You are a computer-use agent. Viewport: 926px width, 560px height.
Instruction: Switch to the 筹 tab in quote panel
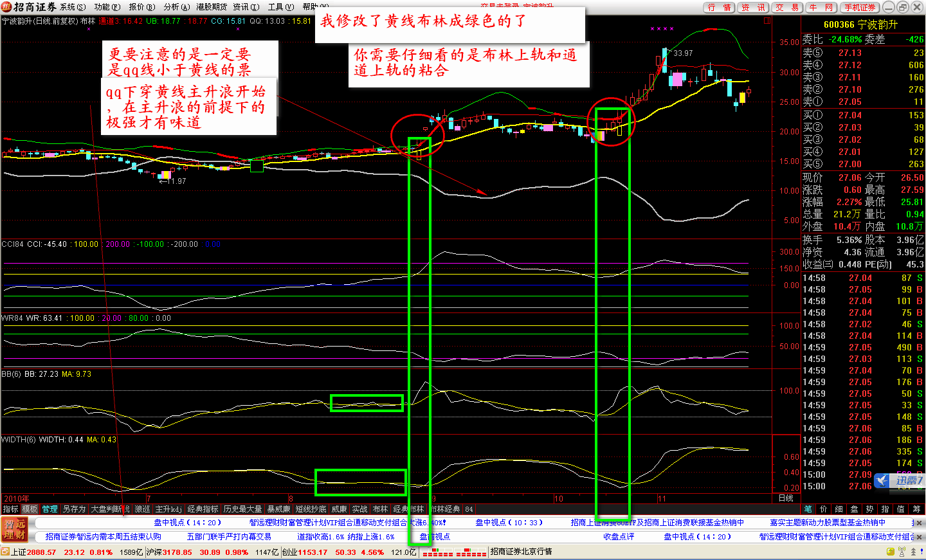916,509
